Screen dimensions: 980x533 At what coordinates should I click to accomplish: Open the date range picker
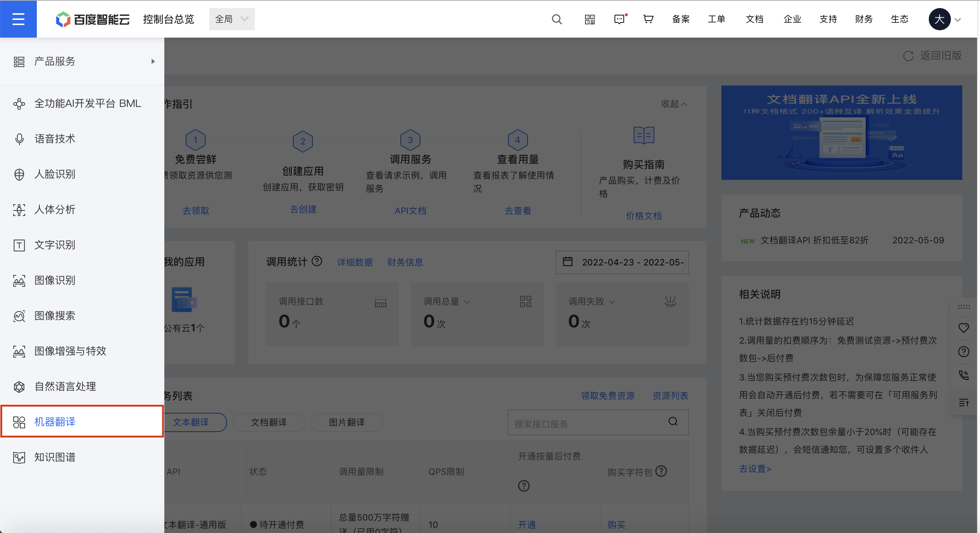(x=622, y=262)
